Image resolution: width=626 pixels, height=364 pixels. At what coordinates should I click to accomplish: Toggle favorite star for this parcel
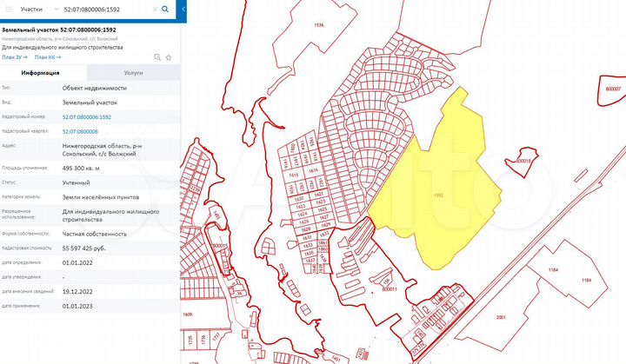tap(168, 56)
